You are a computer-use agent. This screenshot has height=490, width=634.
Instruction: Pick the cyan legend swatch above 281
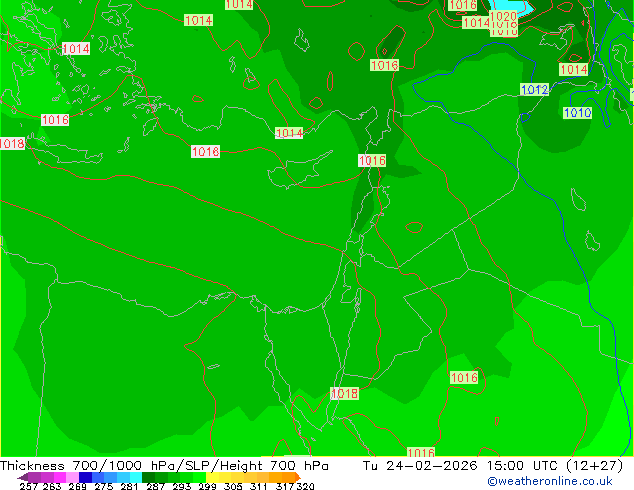click(136, 477)
